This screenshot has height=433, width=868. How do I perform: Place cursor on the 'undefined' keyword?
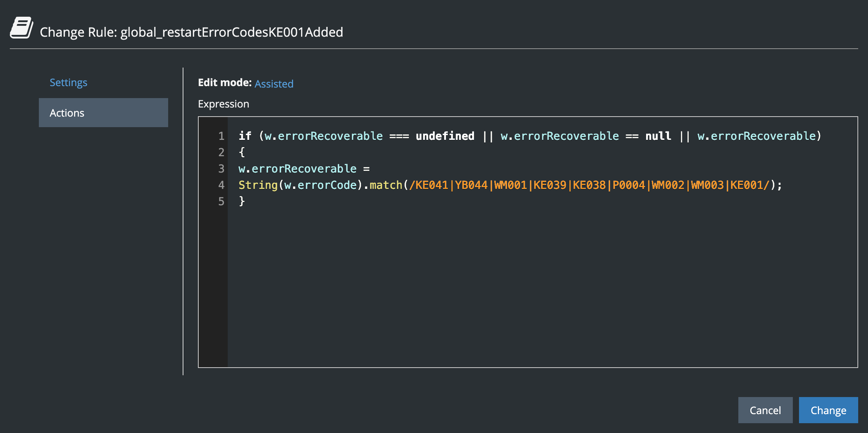pos(445,136)
